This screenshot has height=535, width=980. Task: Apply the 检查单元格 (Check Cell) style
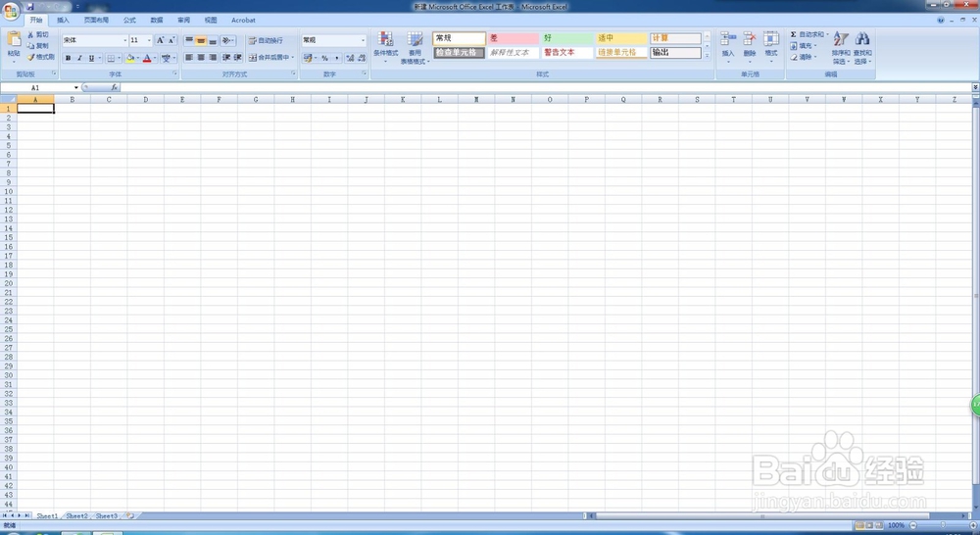tap(459, 53)
